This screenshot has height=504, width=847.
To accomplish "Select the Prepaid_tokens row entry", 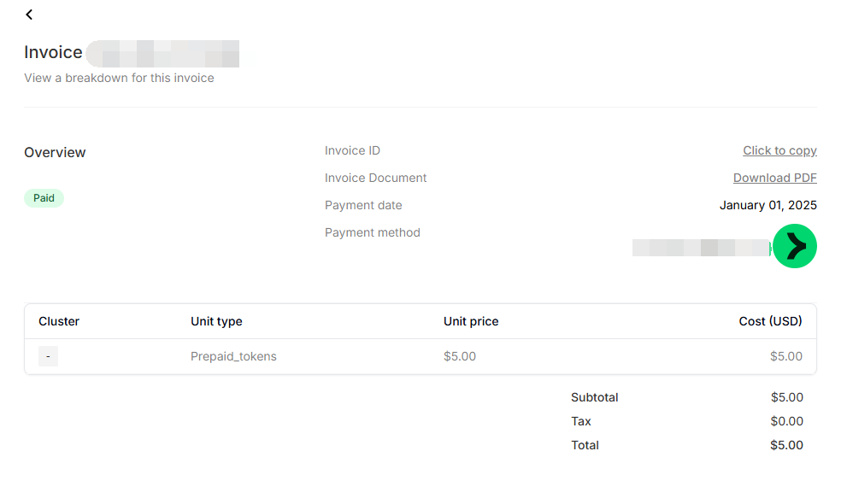I will pyautogui.click(x=233, y=357).
